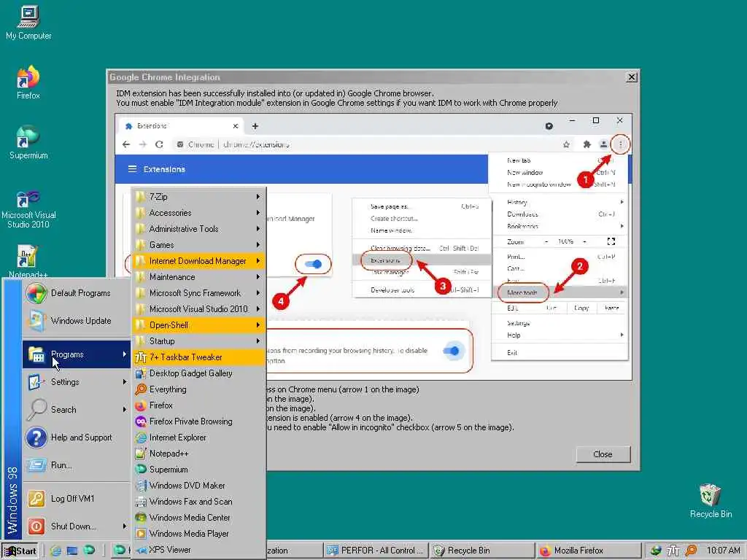The image size is (747, 560).
Task: Open Microsoft Visual Studio 2010 desktop shortcut
Action: (x=28, y=209)
